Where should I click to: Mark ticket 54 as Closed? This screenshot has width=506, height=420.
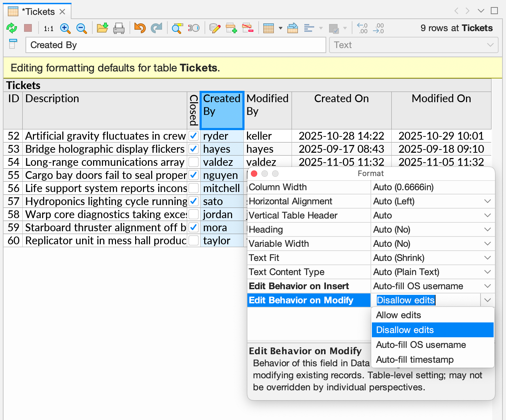click(x=194, y=162)
